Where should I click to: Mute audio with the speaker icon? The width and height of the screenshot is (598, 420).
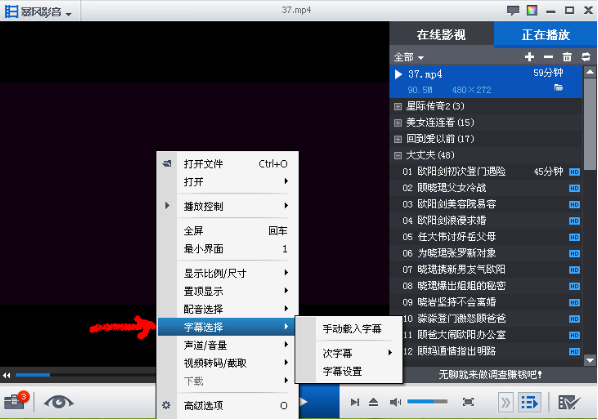[x=395, y=402]
